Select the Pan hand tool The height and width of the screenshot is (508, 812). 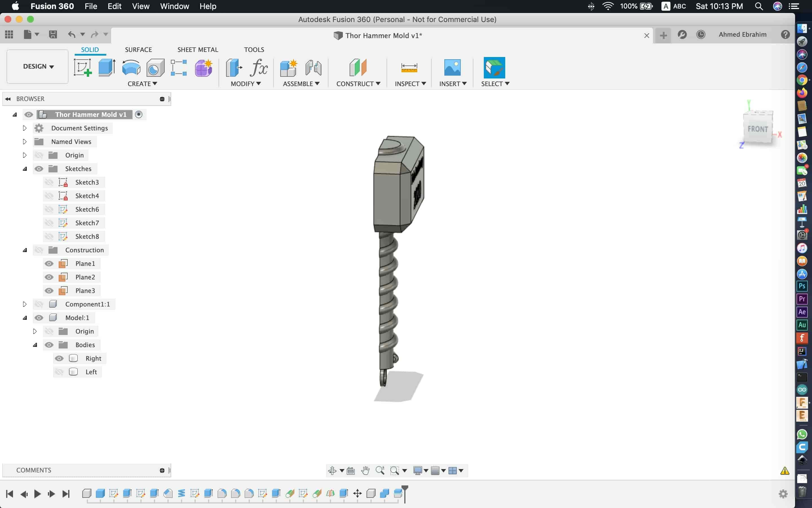(x=365, y=470)
